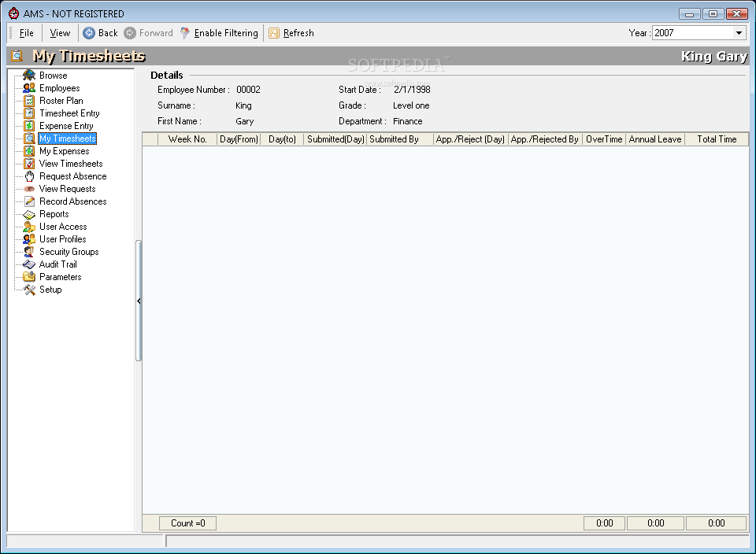Sort by Day(From) column header
Screen dimensions: 756x554
coord(239,139)
